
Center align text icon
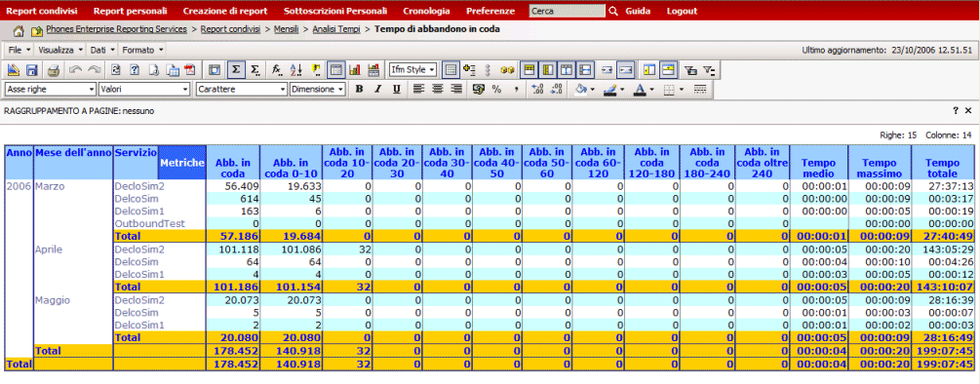(x=438, y=90)
